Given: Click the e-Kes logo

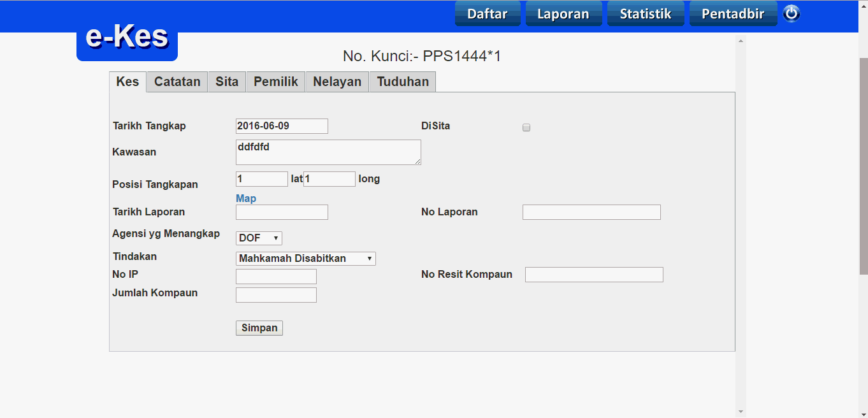Looking at the screenshot, I should pos(127,38).
